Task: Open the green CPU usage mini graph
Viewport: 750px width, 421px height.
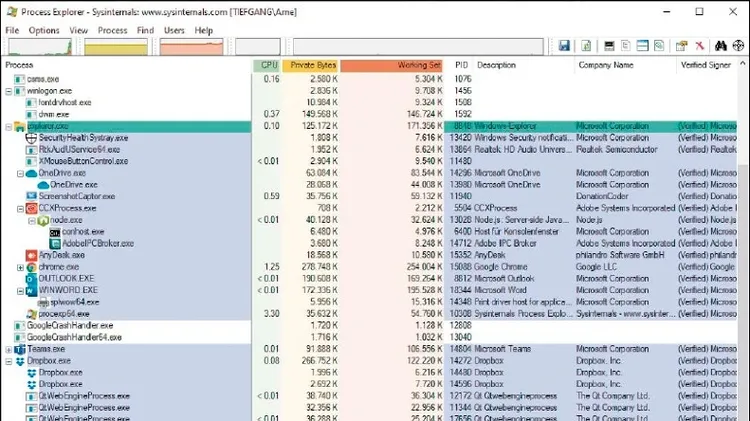Action: [40, 47]
